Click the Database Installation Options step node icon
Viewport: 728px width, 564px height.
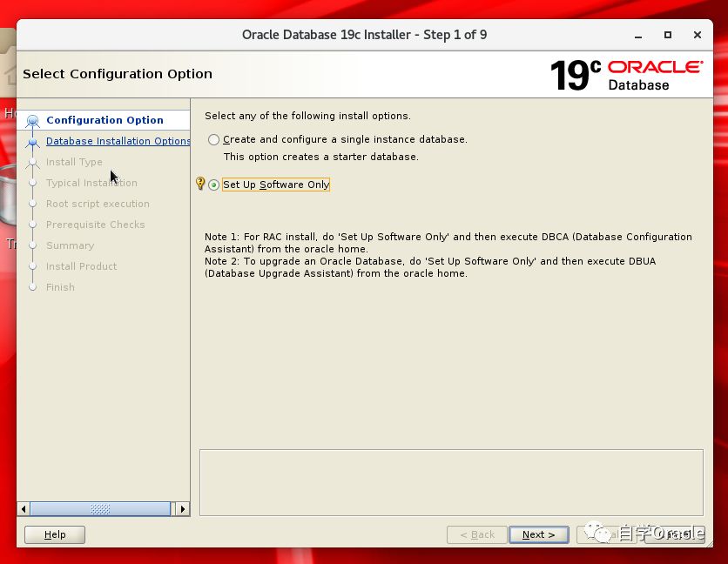tap(32, 142)
